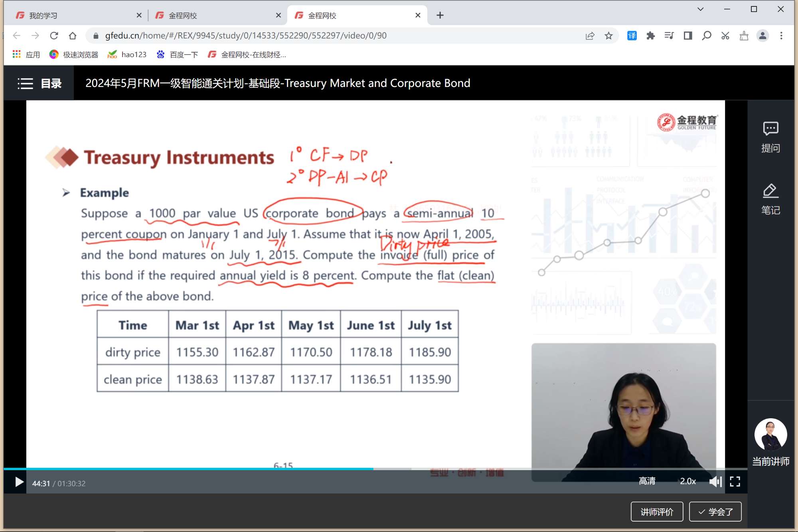Click the current lecturer avatar
Image resolution: width=798 pixels, height=532 pixels.
click(770, 435)
